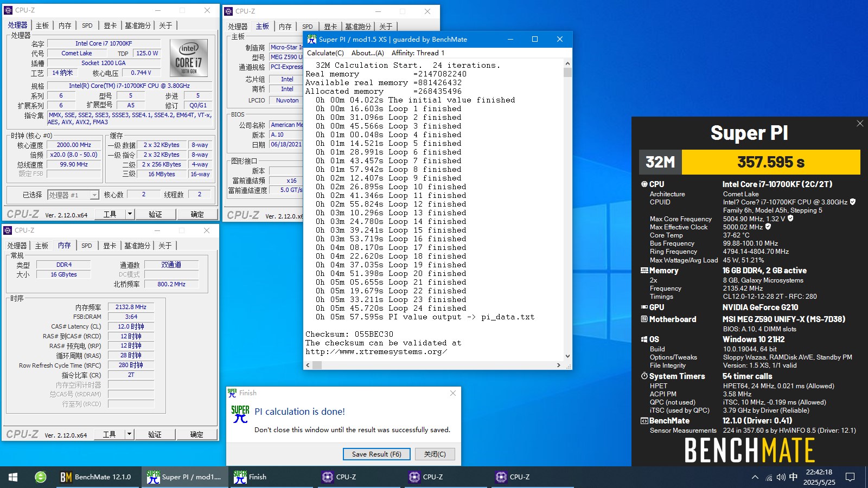This screenshot has width=868, height=488.
Task: Click TDP value 125.0 W field
Action: pos(147,53)
